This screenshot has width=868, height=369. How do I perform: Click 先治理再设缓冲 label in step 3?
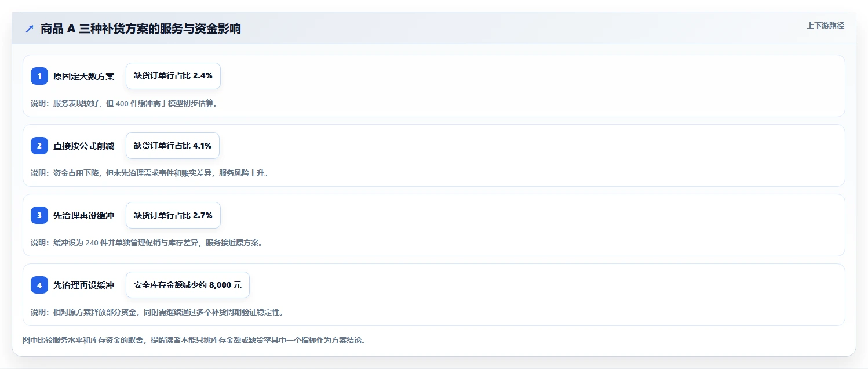point(84,215)
